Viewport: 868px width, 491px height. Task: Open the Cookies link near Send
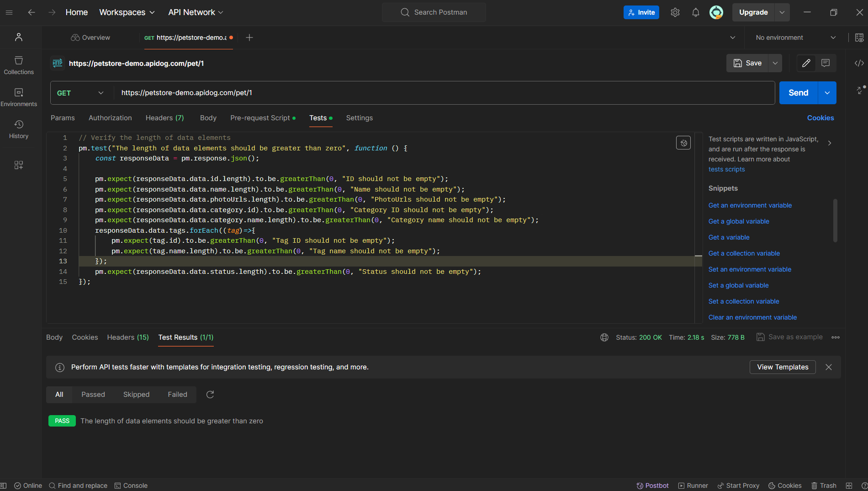[820, 118]
